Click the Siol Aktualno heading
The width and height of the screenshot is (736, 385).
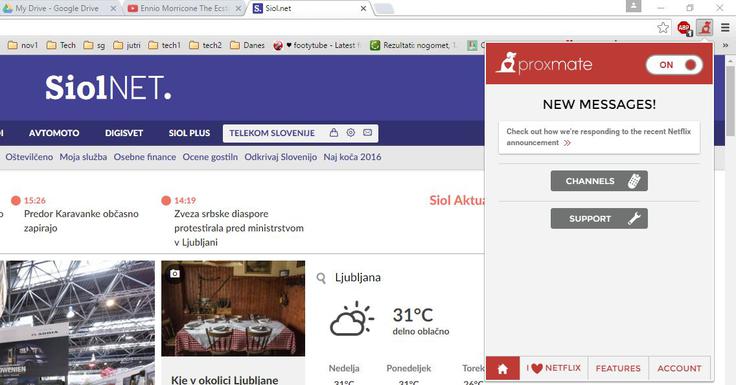tap(457, 200)
